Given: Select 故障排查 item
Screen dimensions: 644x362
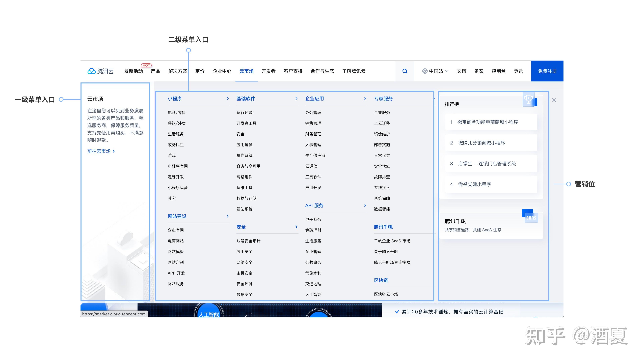Looking at the screenshot, I should 382,177.
